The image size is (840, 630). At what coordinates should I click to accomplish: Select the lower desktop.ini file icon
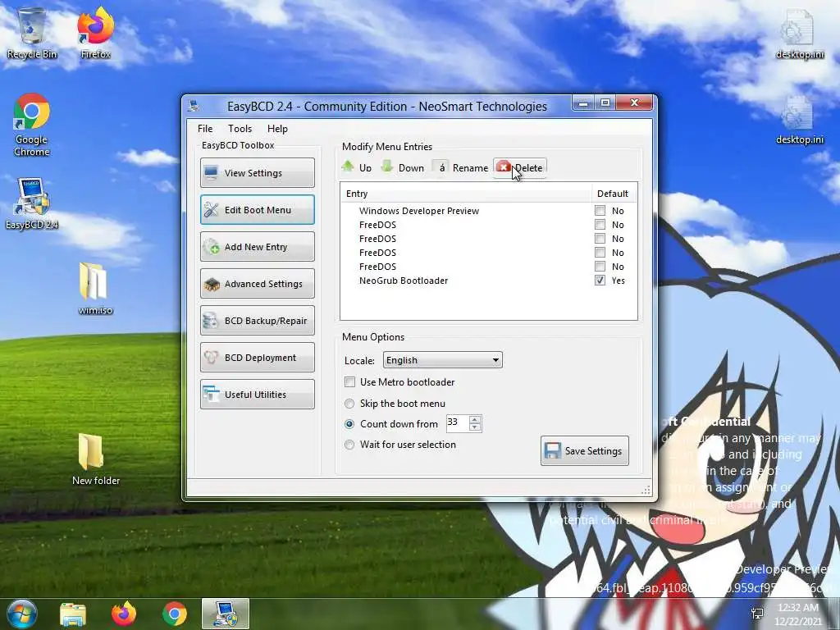point(799,121)
